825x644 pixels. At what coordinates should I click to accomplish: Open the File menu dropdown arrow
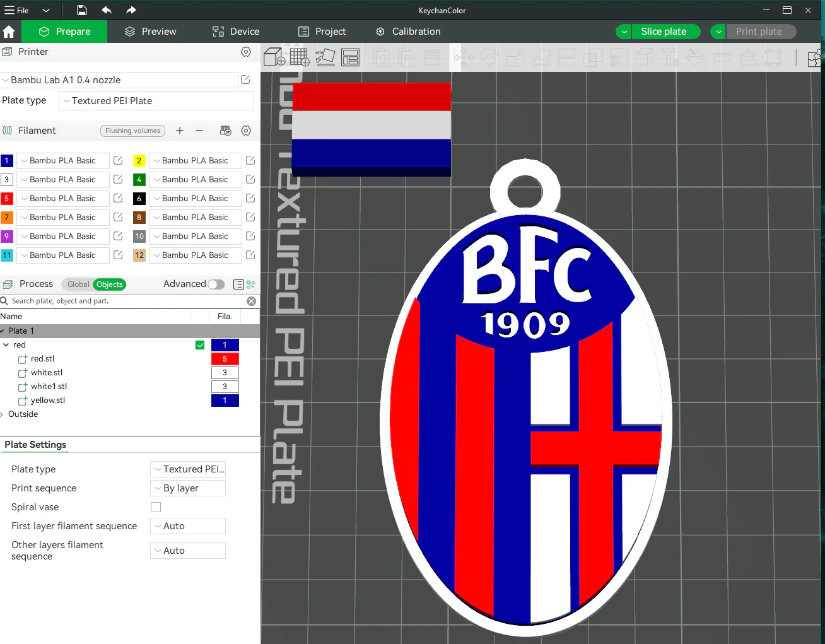coord(46,10)
